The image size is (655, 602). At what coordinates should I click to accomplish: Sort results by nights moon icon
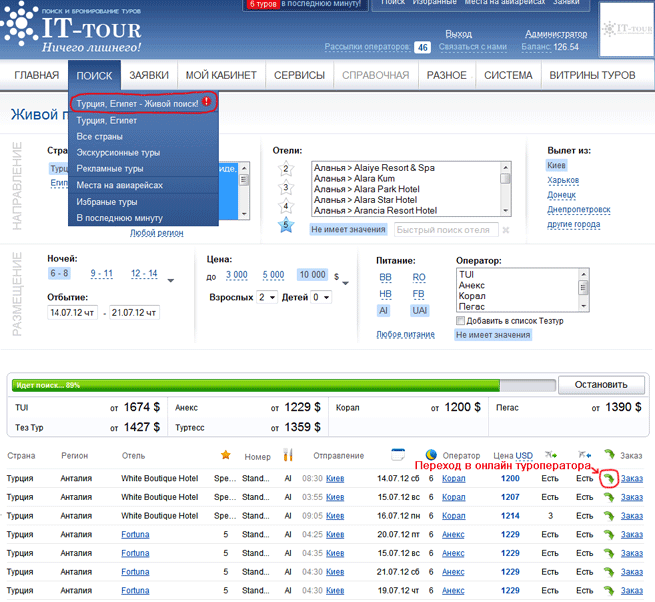click(x=431, y=455)
